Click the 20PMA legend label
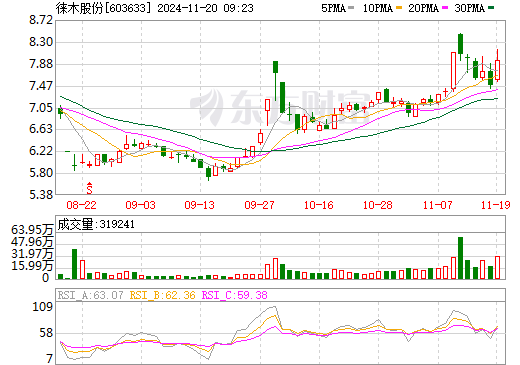This screenshot has height=365, width=520. tap(423, 8)
